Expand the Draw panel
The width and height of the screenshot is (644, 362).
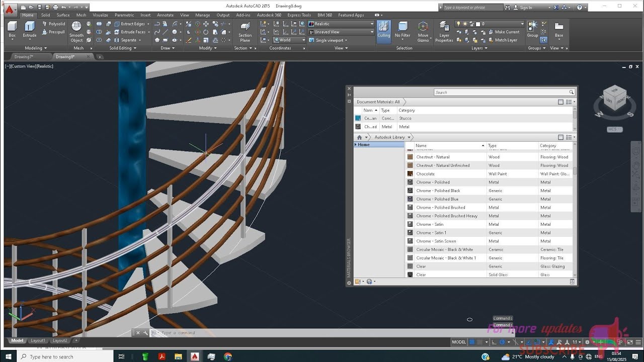[x=168, y=48]
